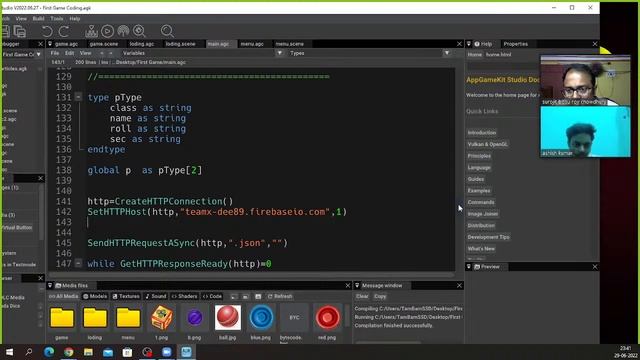Select the blue.png media thumbnail

[261, 318]
